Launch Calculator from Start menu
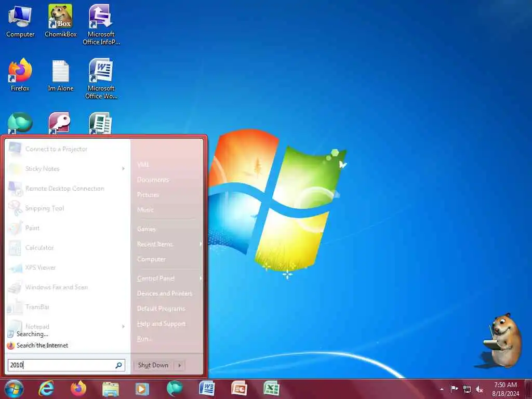This screenshot has width=532, height=399. point(66,248)
